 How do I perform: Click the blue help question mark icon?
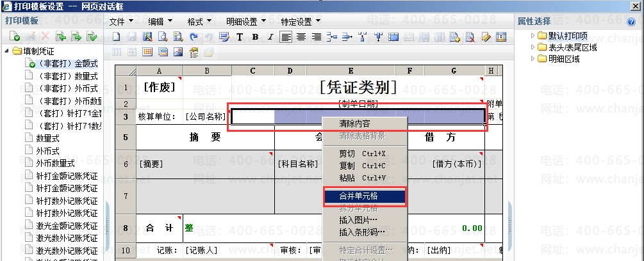(632, 22)
